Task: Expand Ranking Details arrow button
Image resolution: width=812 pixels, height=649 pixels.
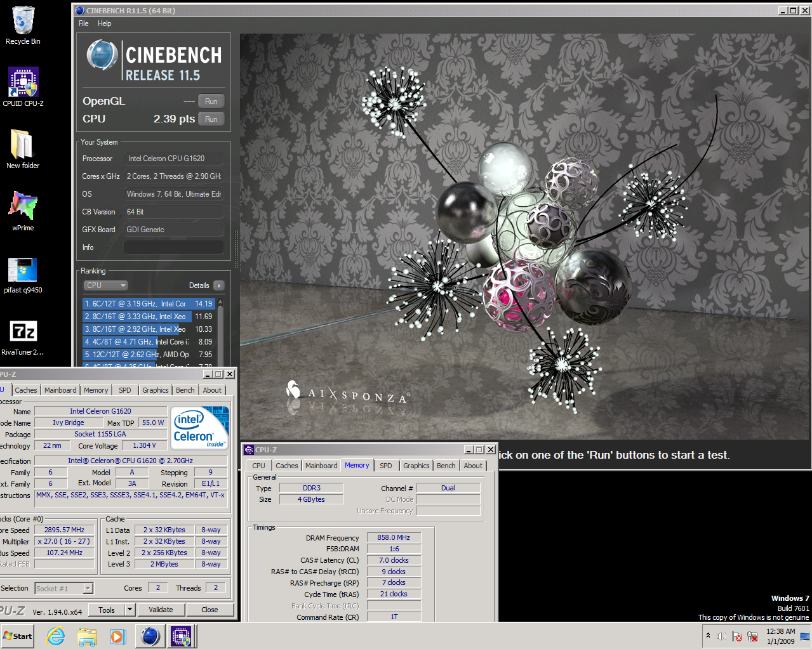Action: click(219, 285)
